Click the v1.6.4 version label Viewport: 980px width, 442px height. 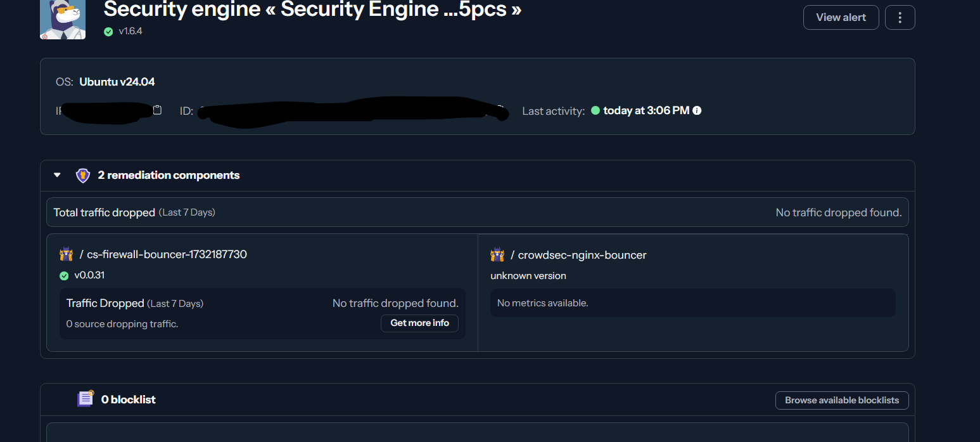pos(130,31)
